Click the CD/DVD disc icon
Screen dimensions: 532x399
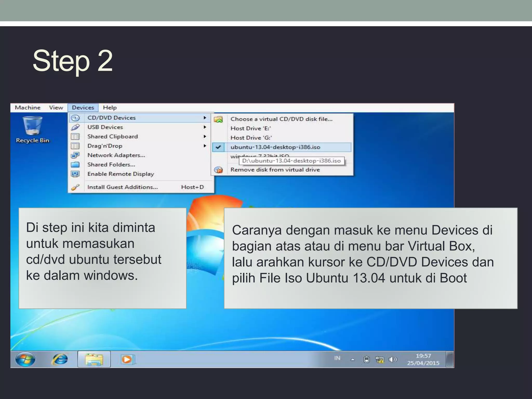pyautogui.click(x=75, y=118)
